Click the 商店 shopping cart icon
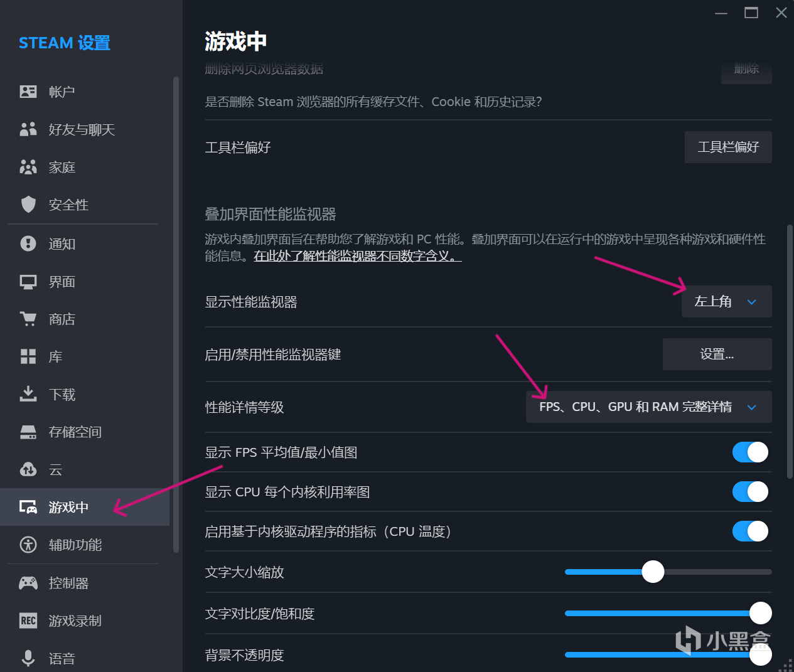Viewport: 794px width, 672px height. 28,319
